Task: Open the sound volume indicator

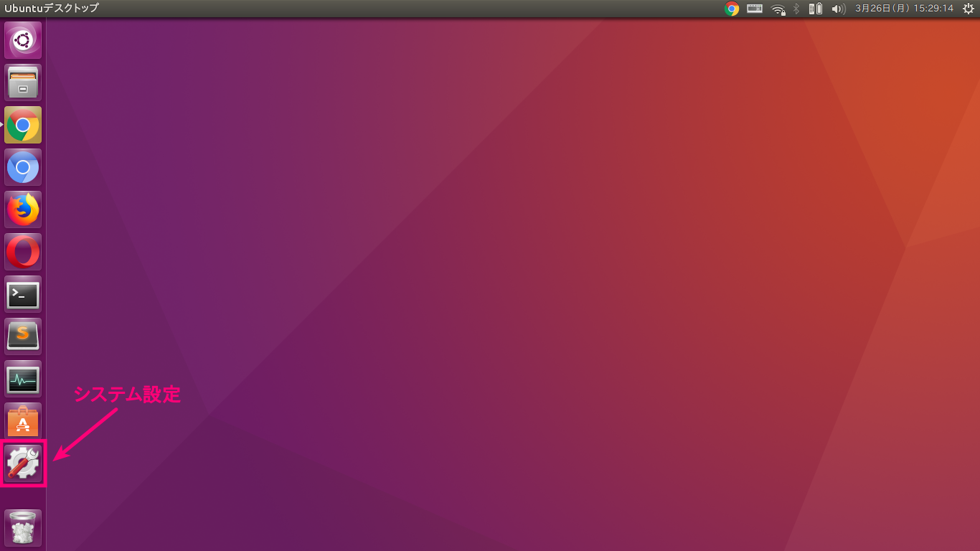Action: pyautogui.click(x=838, y=9)
